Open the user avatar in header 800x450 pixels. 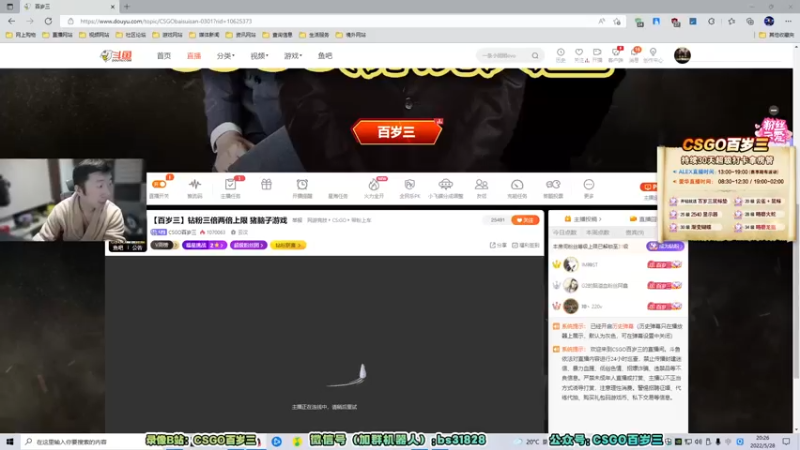(682, 55)
